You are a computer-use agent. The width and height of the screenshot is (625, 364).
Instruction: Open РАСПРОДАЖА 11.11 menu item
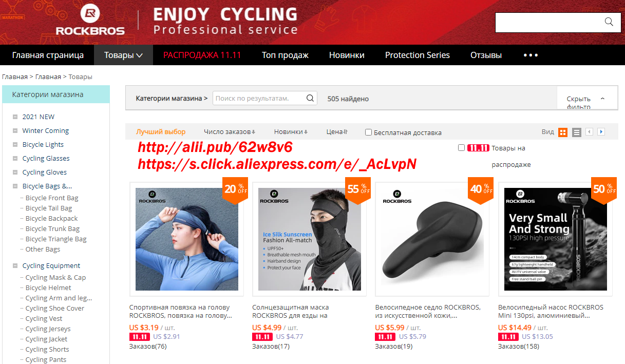pos(202,55)
